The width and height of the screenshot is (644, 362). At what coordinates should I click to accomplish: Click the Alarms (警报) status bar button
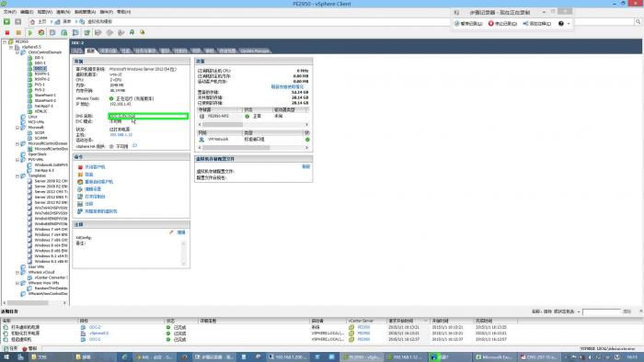point(29,348)
